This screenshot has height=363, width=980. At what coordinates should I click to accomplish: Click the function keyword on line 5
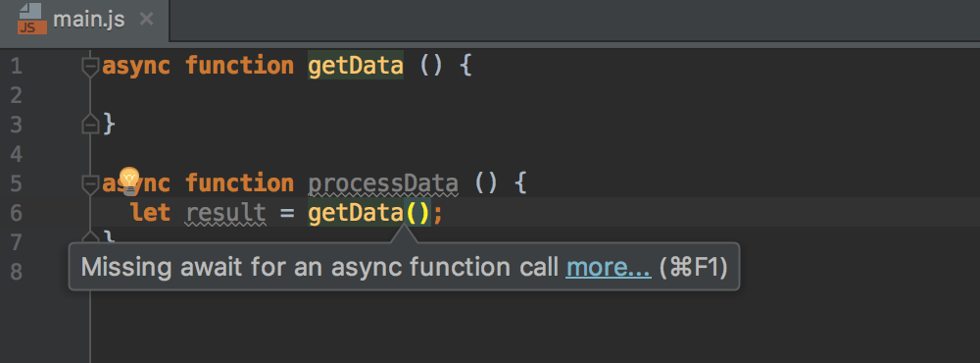239,183
